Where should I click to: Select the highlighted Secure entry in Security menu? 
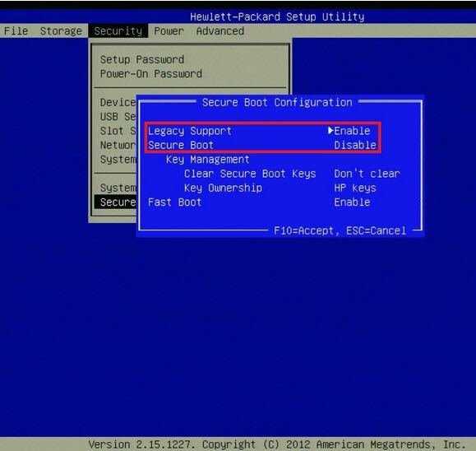click(115, 202)
